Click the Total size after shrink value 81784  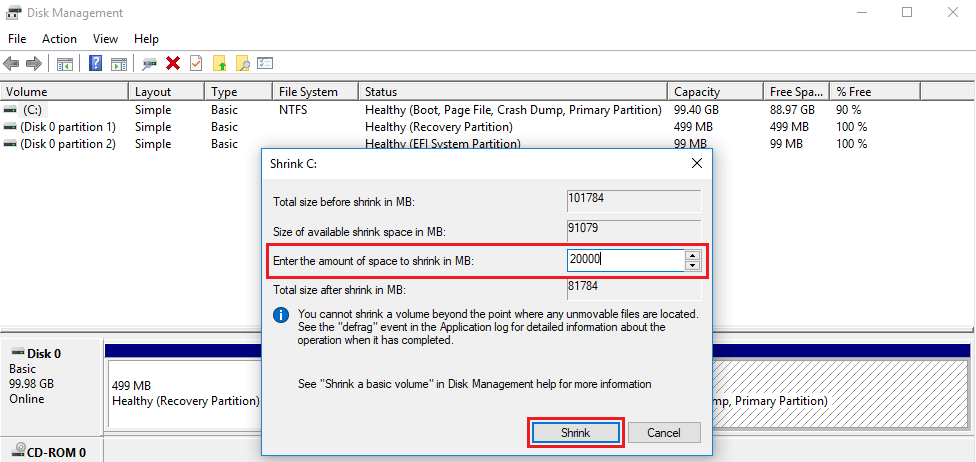634,290
